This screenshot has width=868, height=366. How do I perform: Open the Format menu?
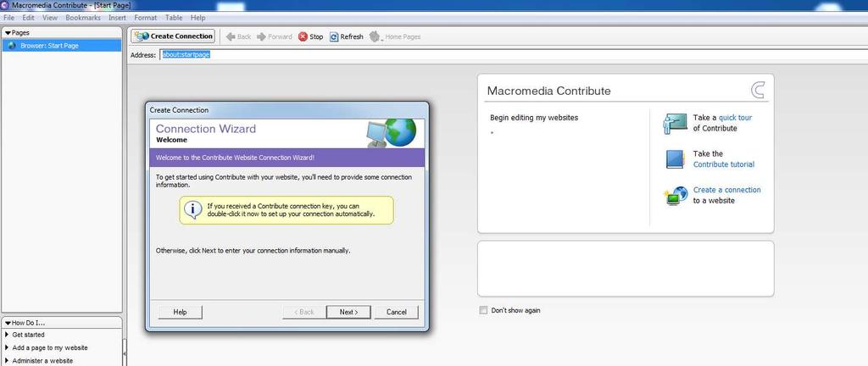click(146, 18)
